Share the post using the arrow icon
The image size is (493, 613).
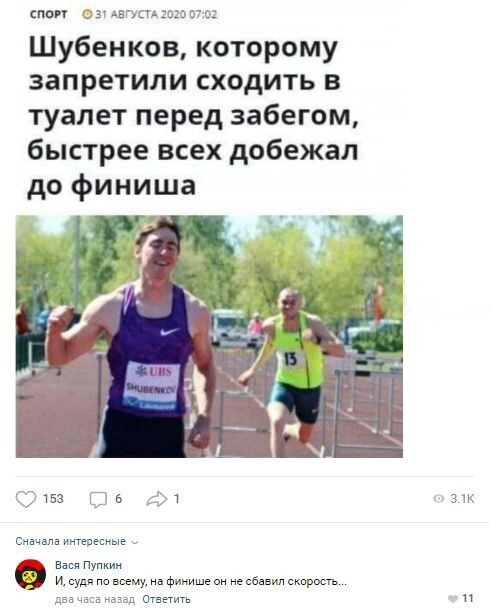[x=157, y=499]
